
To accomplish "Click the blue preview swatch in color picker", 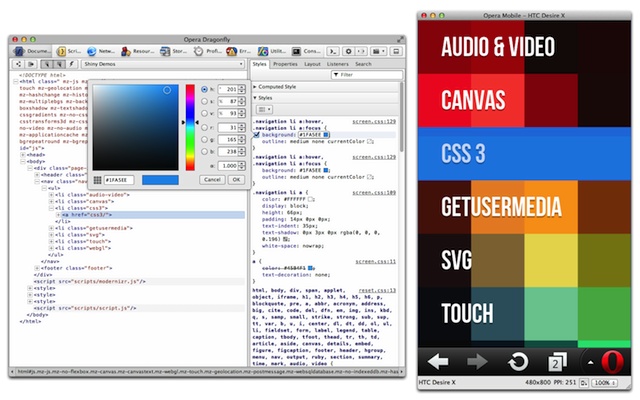I will tap(160, 180).
